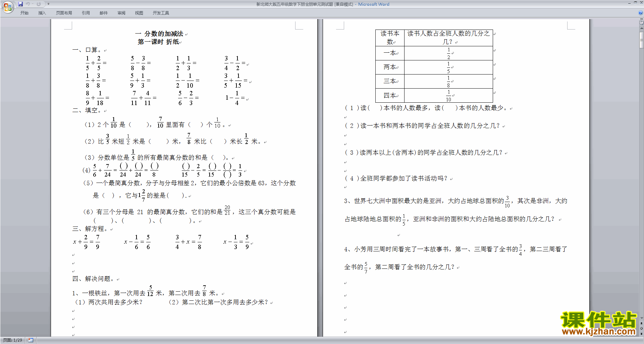Open the Office button menu
This screenshot has height=344, width=644.
tap(7, 7)
